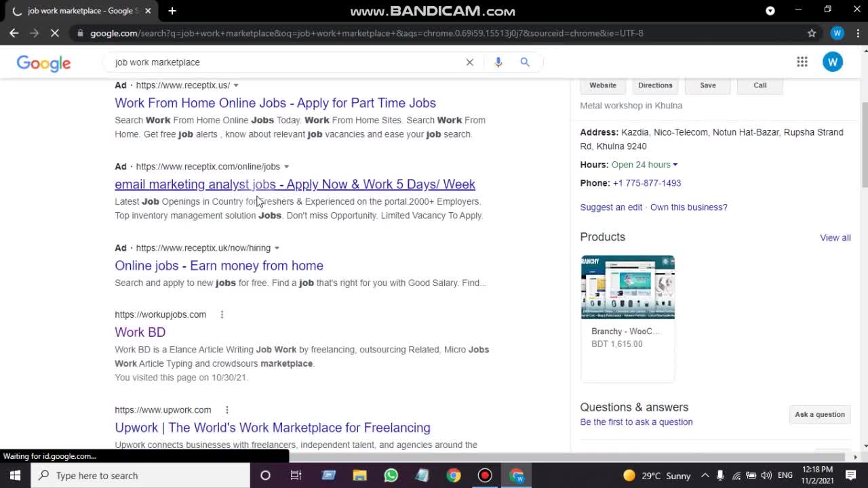Click Ask a question button
The height and width of the screenshot is (488, 868).
(820, 415)
